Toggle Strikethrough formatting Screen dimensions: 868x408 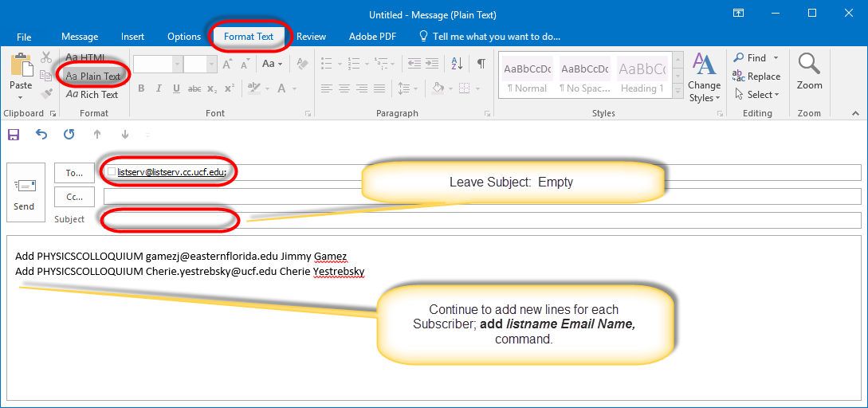point(194,88)
